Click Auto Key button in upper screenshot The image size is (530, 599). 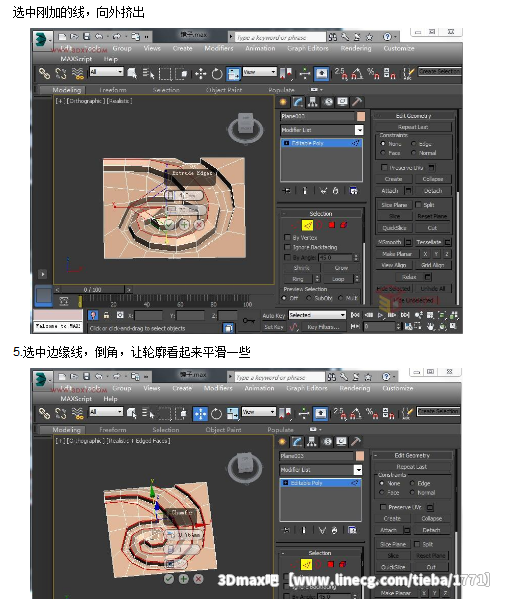(x=274, y=316)
